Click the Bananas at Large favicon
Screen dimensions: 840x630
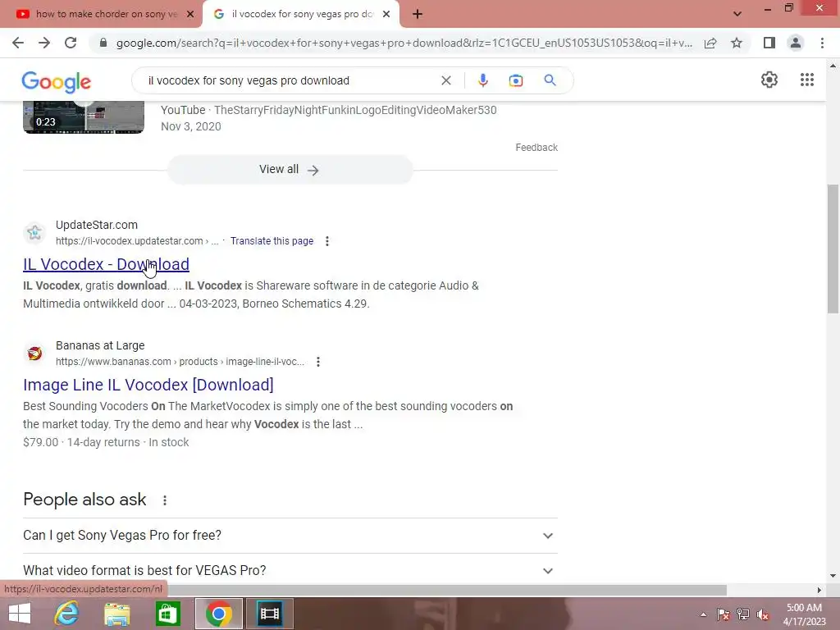(34, 353)
